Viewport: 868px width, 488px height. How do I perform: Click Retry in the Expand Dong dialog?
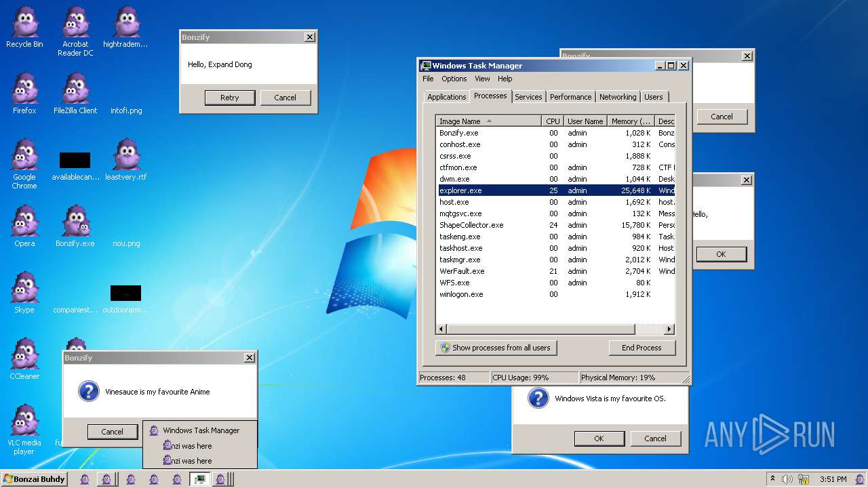pos(230,98)
